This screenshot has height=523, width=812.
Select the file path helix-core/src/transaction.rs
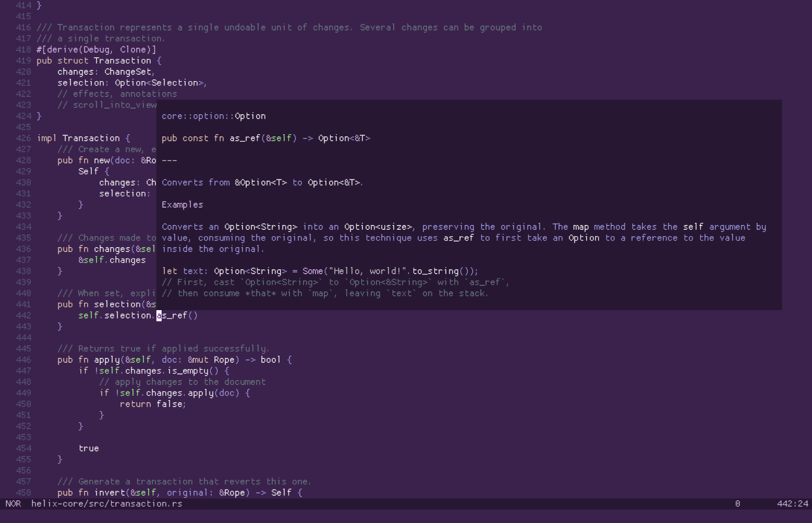(106, 503)
